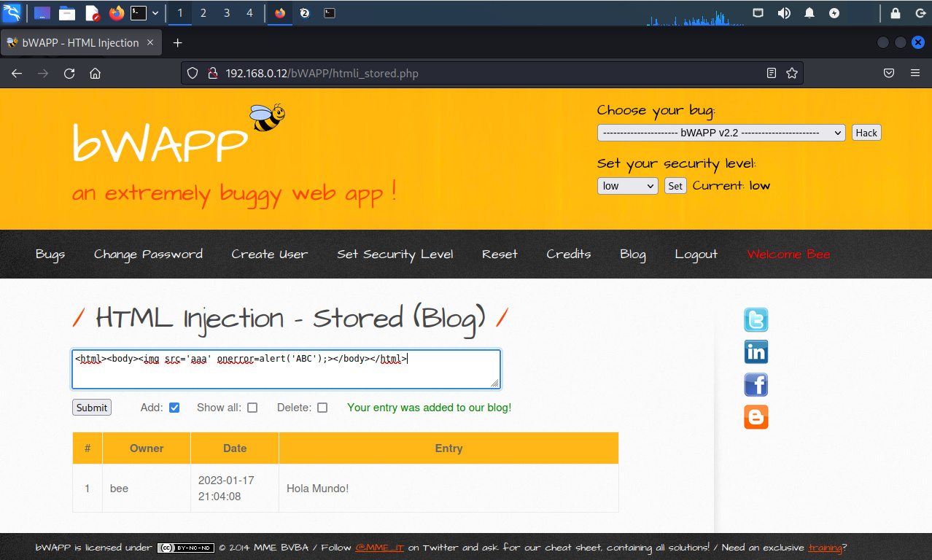Screen dimensions: 932x560
Task: Click the Hack button
Action: pos(866,133)
